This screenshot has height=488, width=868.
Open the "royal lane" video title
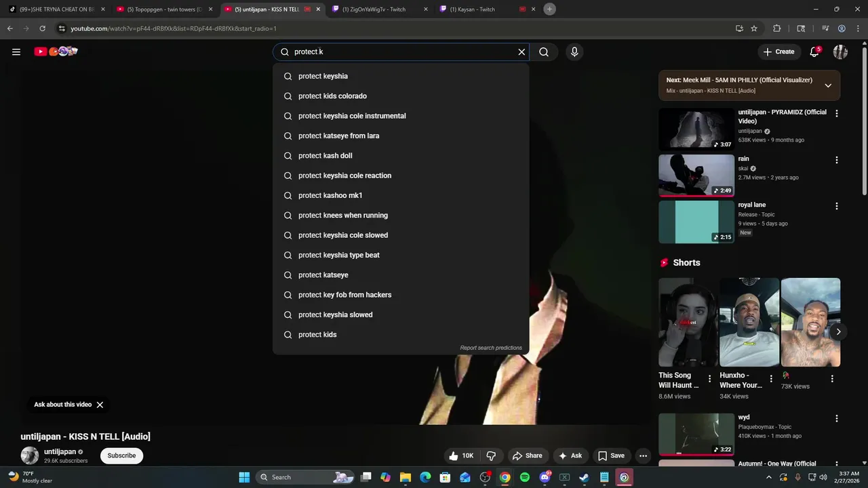(x=752, y=205)
